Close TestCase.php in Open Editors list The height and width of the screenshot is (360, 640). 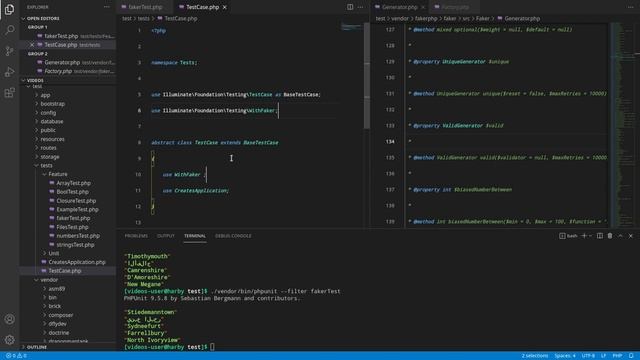[x=32, y=44]
